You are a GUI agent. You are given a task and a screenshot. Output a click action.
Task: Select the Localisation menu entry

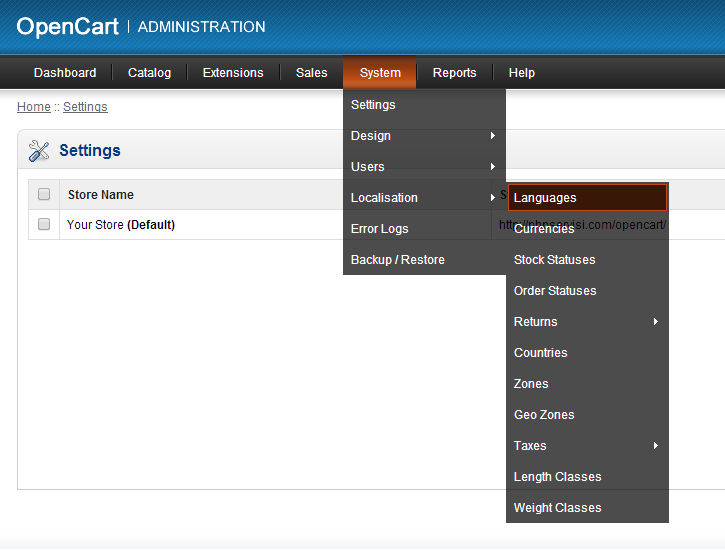click(x=424, y=198)
